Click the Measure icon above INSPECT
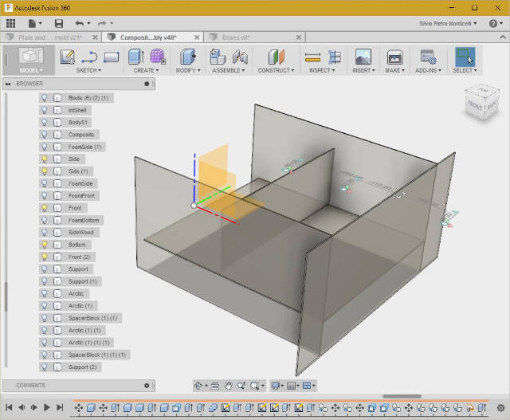The image size is (510, 420). tap(312, 57)
